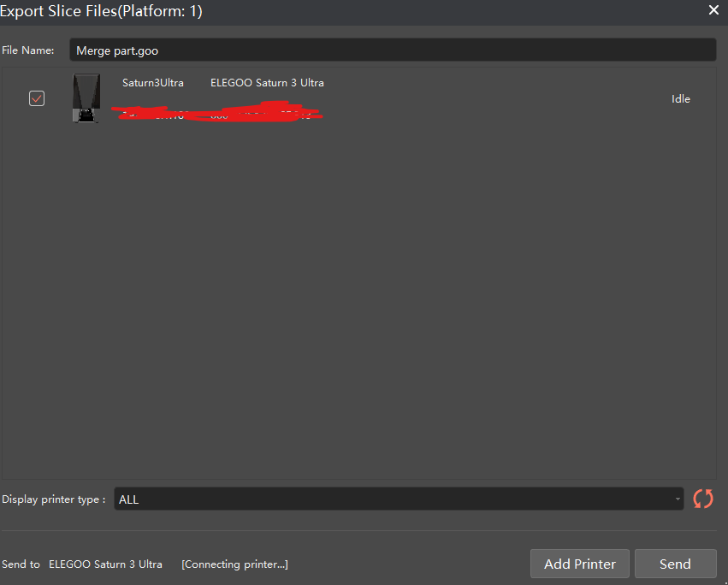Click the File Name input field
728x585 pixels.
click(x=393, y=50)
